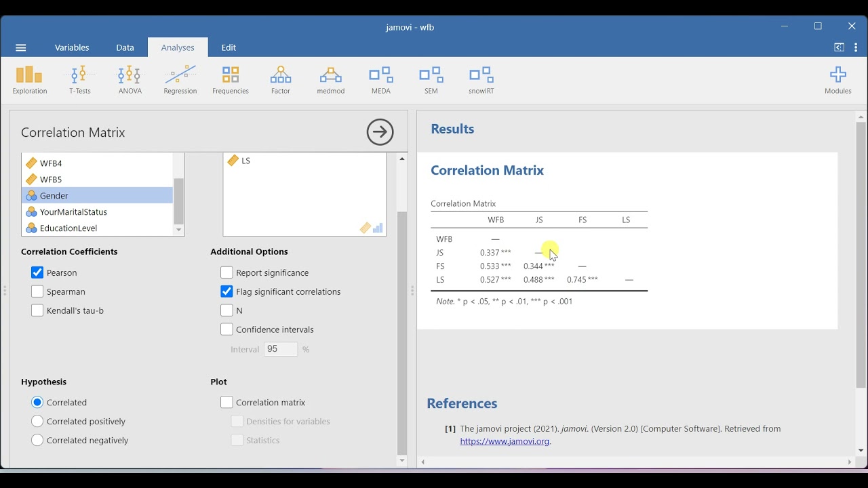
Task: Open the Regression analyses menu
Action: pos(180,80)
